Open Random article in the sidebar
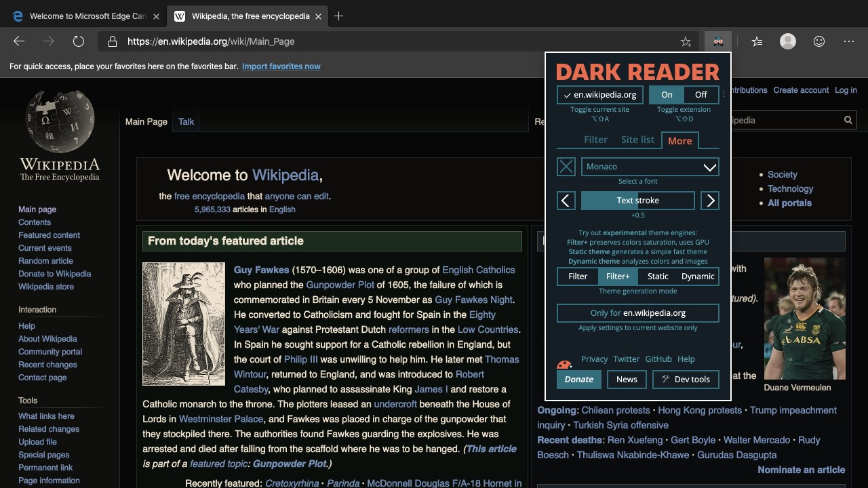This screenshot has height=488, width=868. tap(45, 261)
